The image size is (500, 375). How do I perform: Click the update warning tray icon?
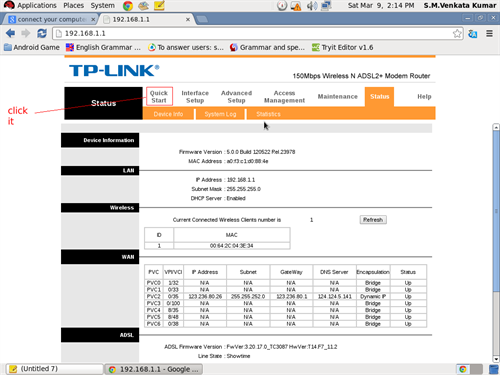point(296,6)
